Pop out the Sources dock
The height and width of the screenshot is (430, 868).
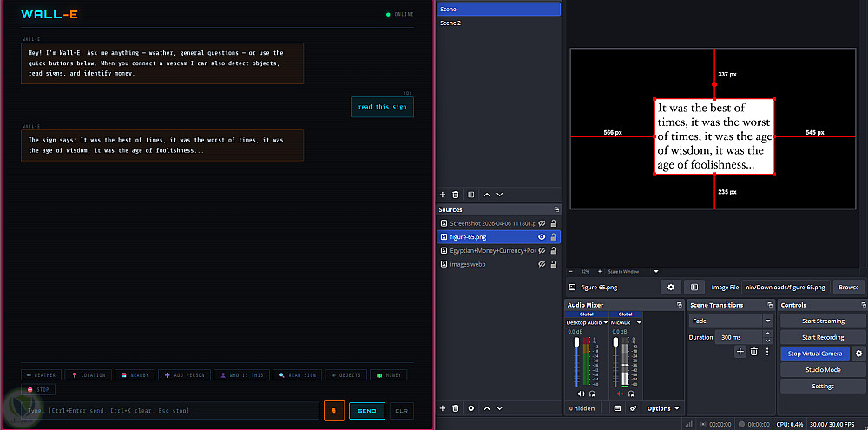click(556, 210)
